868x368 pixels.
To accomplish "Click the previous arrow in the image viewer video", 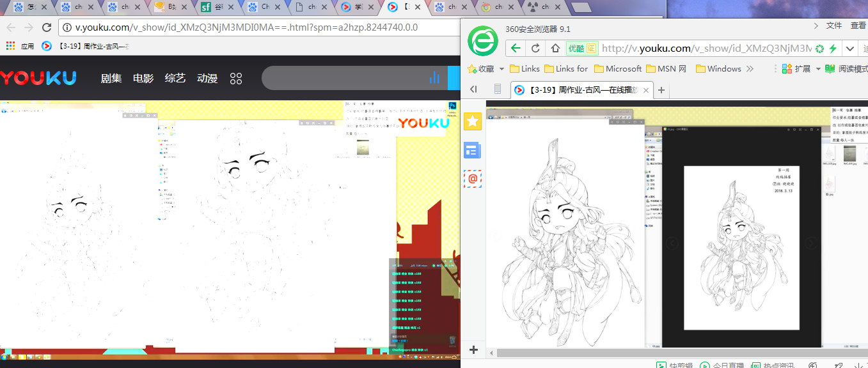I will pos(672,243).
